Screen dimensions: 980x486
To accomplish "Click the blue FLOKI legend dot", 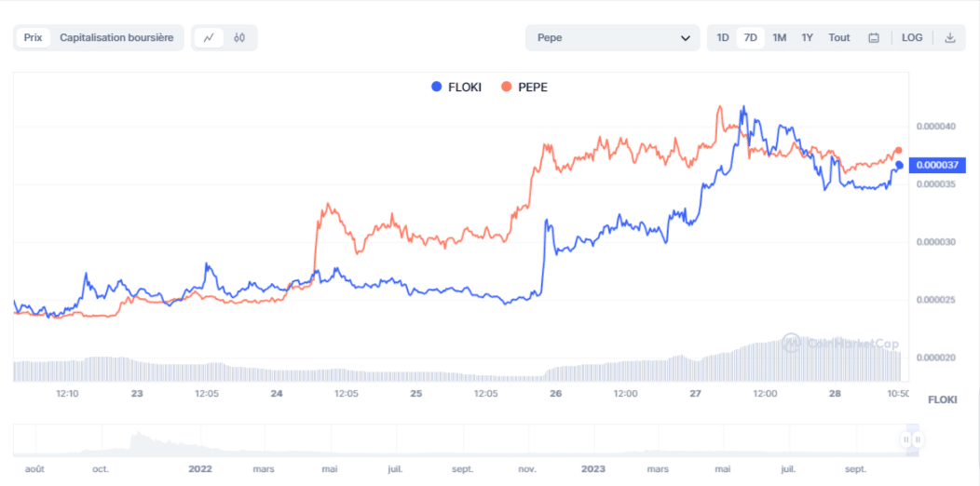I will [437, 87].
